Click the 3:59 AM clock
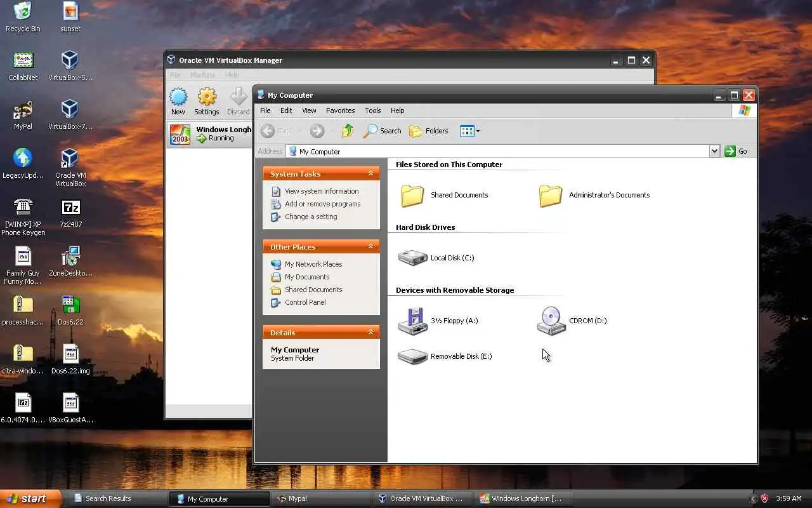Viewport: 812px width, 508px height. point(789,498)
